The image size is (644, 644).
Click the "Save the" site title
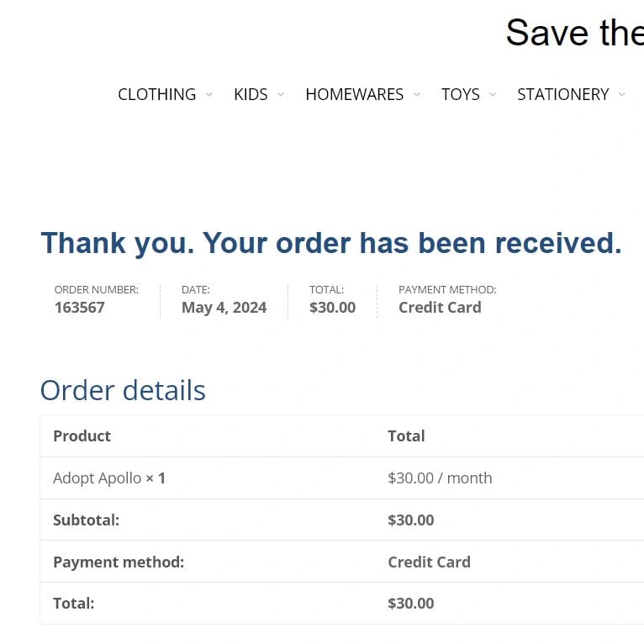tap(574, 34)
